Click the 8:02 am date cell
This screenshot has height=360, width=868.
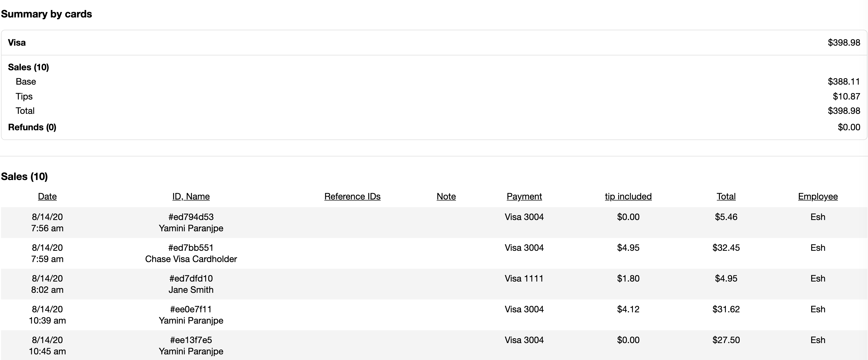point(47,289)
